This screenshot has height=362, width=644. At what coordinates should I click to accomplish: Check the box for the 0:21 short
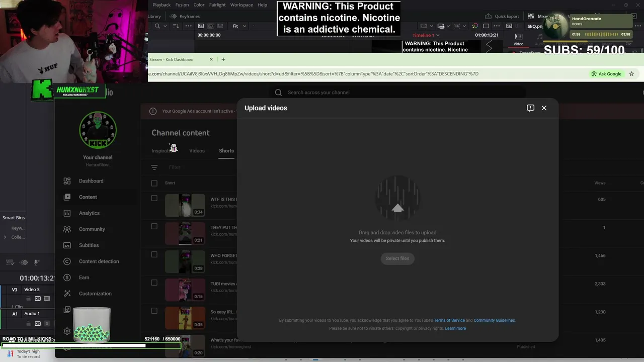154,226
